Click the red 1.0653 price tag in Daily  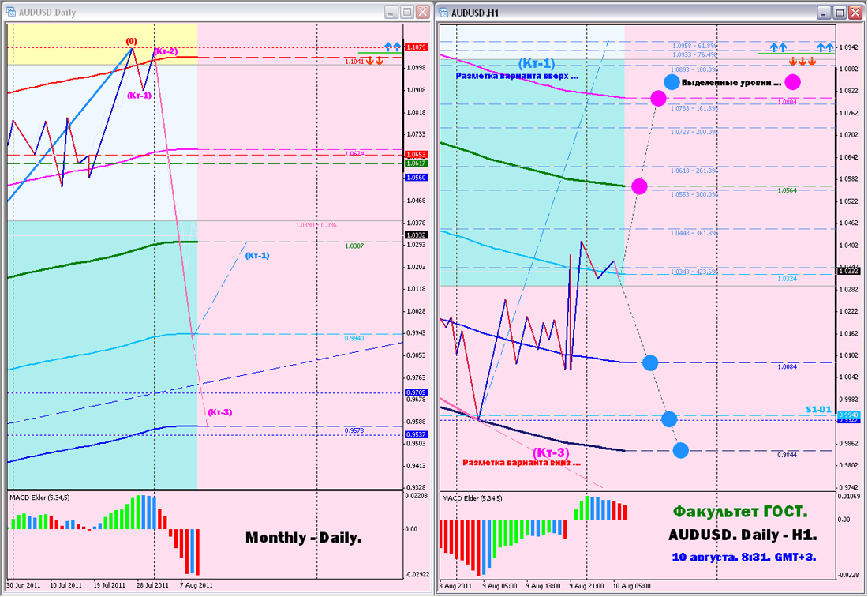pyautogui.click(x=416, y=155)
